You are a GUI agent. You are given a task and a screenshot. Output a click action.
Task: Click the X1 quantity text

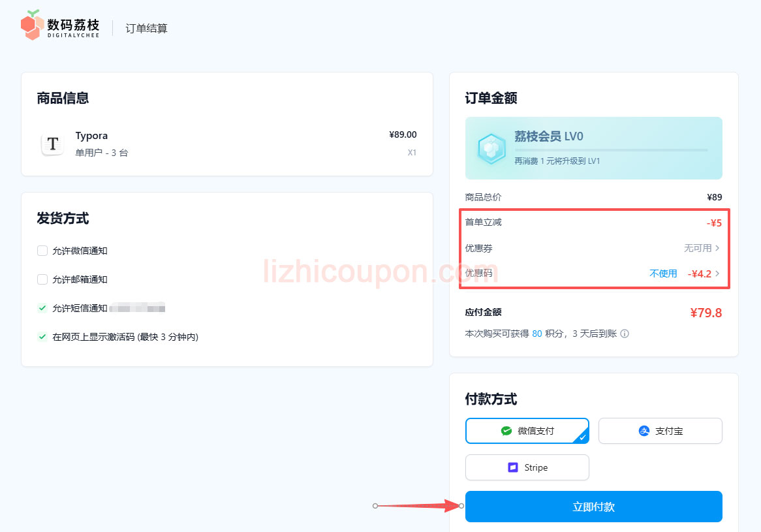pos(412,152)
